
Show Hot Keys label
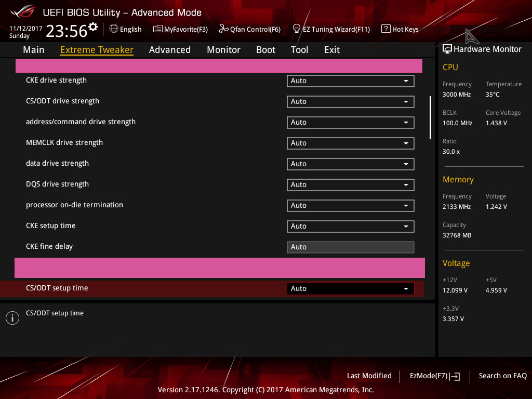[405, 30]
